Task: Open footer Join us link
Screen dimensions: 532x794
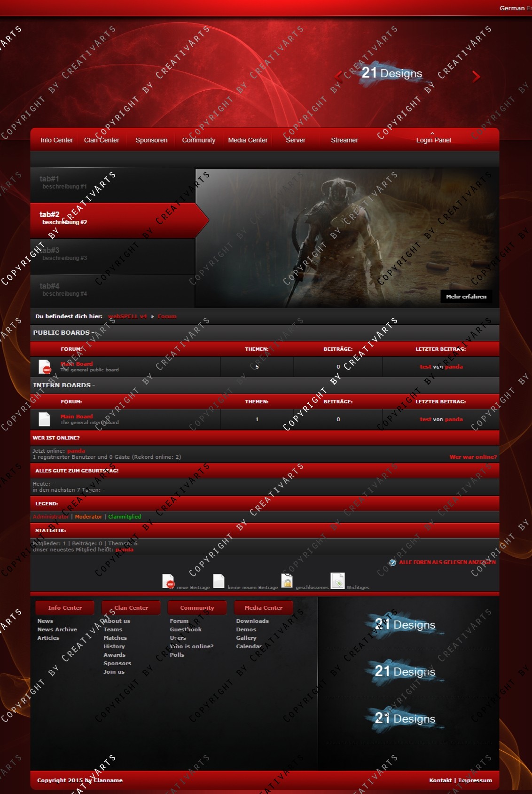Action: (x=114, y=672)
